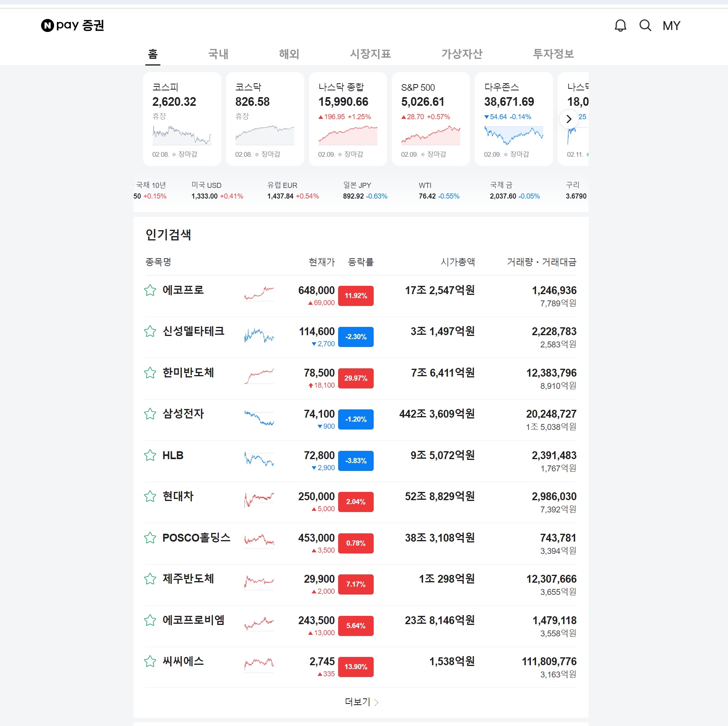Open the 에코프로 stock name

[183, 290]
